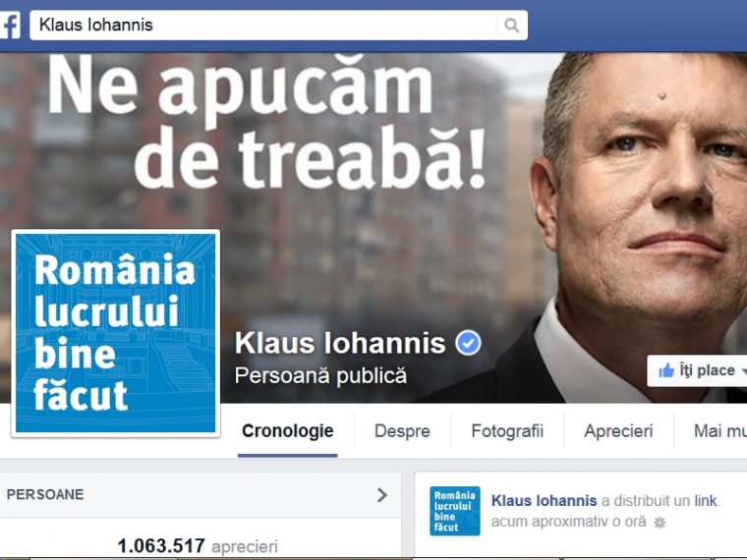
Task: Open the Fotografii tab
Action: pyautogui.click(x=507, y=431)
